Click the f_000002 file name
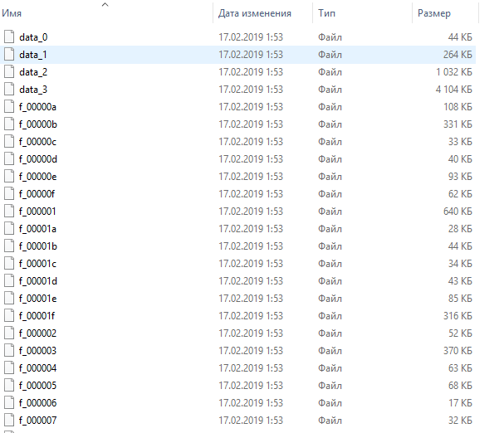Screen dimensions: 504x433 click(x=37, y=333)
